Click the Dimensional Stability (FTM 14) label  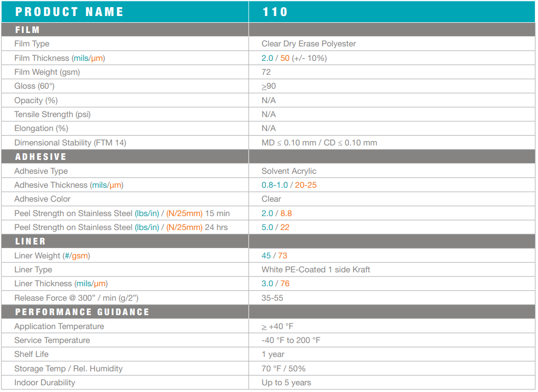pos(70,143)
